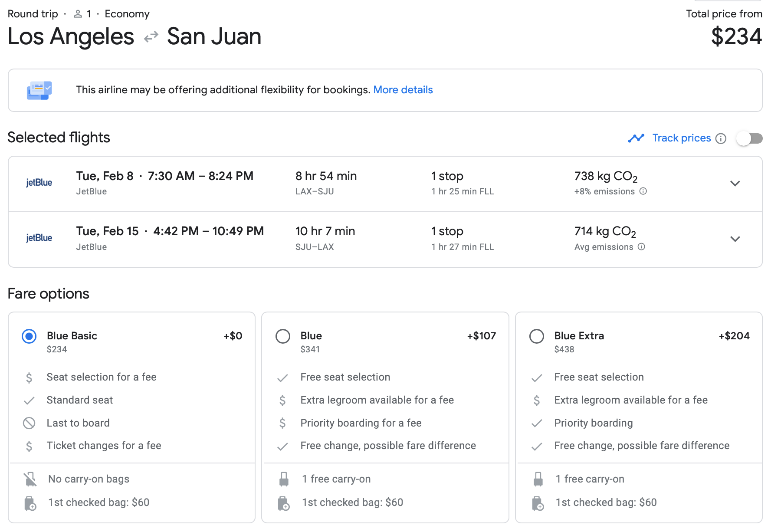This screenshot has width=781, height=532.
Task: Open the More details link
Action: pyautogui.click(x=403, y=90)
